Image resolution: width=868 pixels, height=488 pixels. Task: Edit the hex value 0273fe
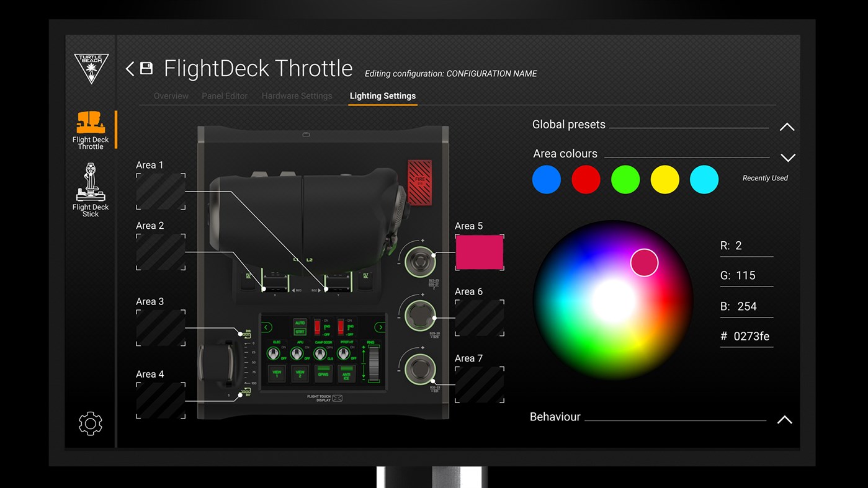coord(751,336)
